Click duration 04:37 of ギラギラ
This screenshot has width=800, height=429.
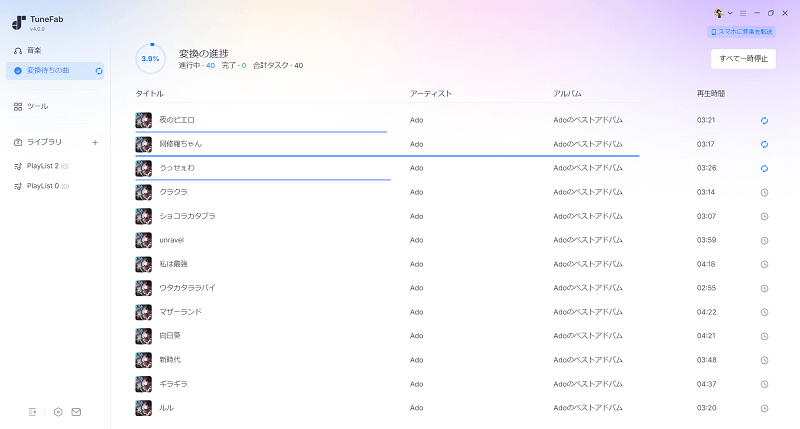click(706, 384)
